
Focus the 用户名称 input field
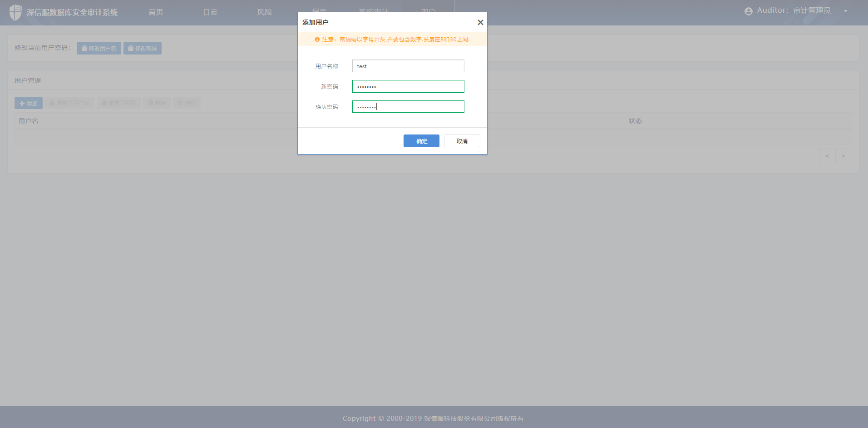coord(408,66)
